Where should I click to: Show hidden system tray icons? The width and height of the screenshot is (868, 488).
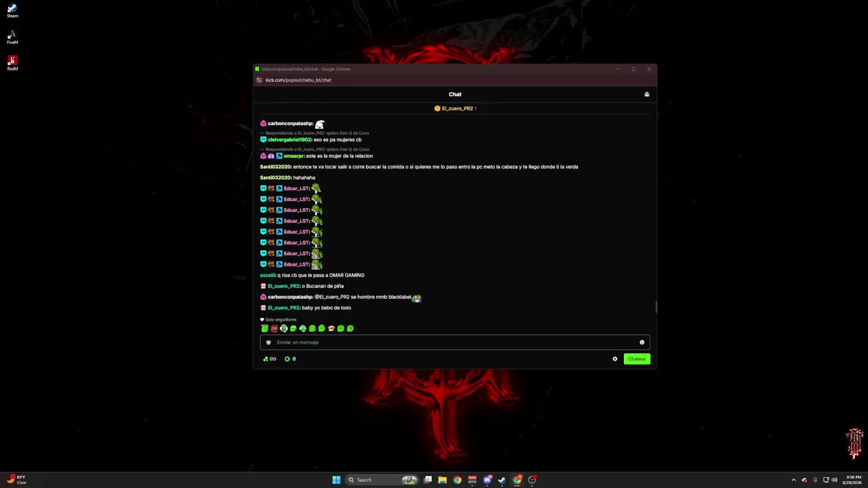(x=793, y=480)
